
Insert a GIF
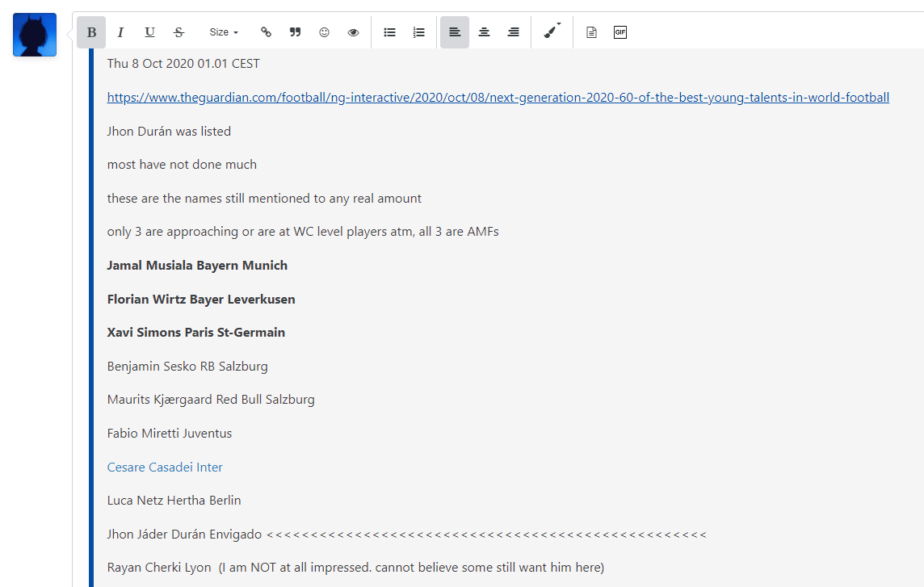pos(620,32)
